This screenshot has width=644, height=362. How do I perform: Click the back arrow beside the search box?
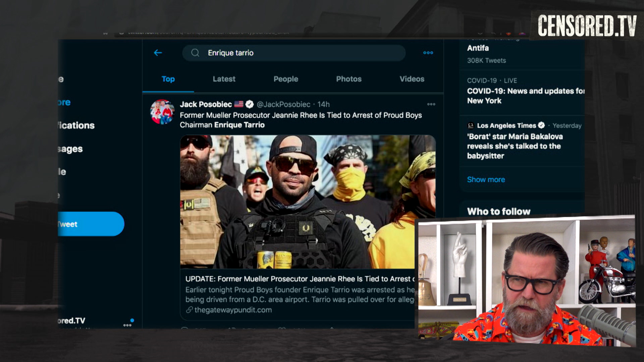pos(158,53)
